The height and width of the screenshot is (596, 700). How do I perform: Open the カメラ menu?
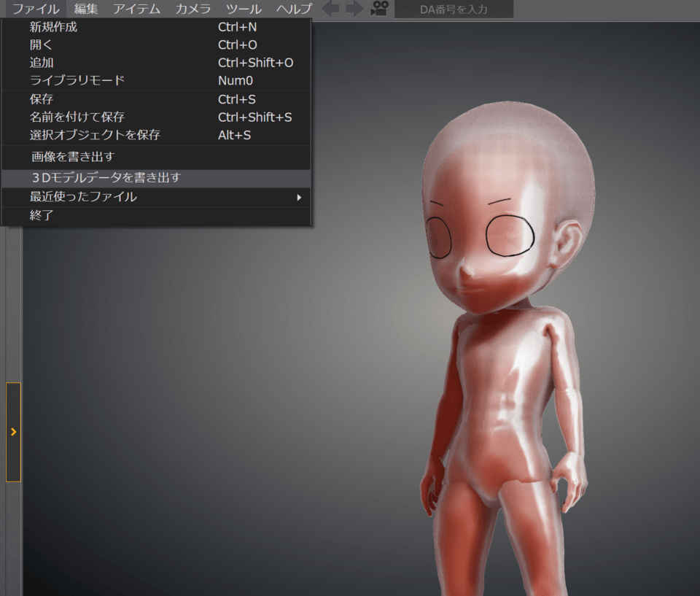coord(193,9)
